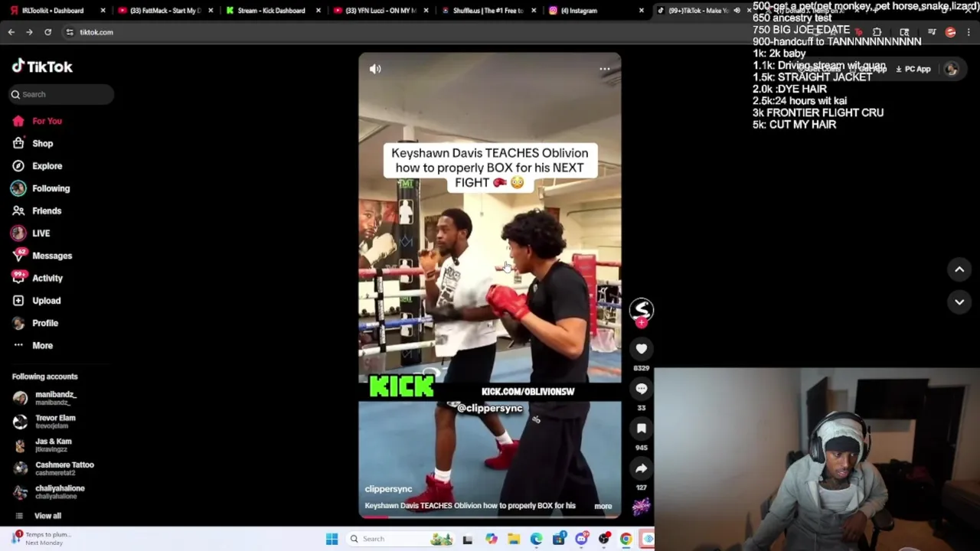Open the OBS Studio taskbar icon
Image resolution: width=980 pixels, height=551 pixels.
[604, 539]
